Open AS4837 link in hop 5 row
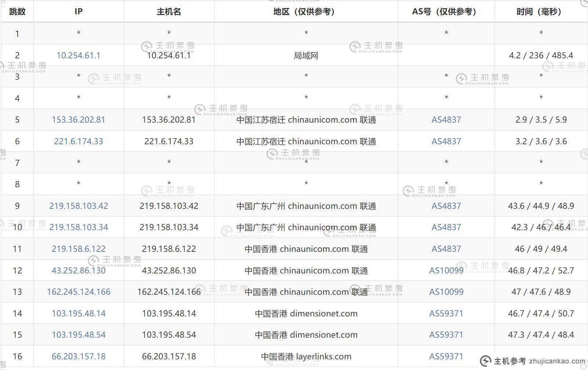The width and height of the screenshot is (588, 370). 446,120
